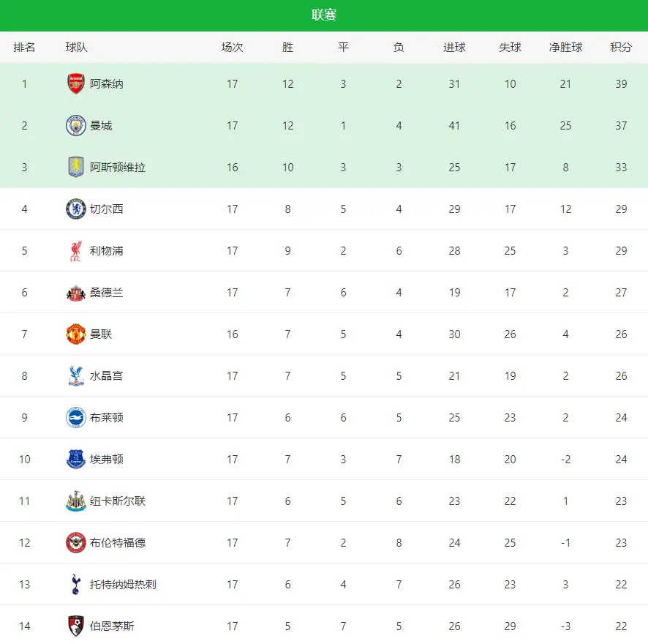Click the Bournemouth club logo
Screen dimensions: 648x644
[x=76, y=626]
